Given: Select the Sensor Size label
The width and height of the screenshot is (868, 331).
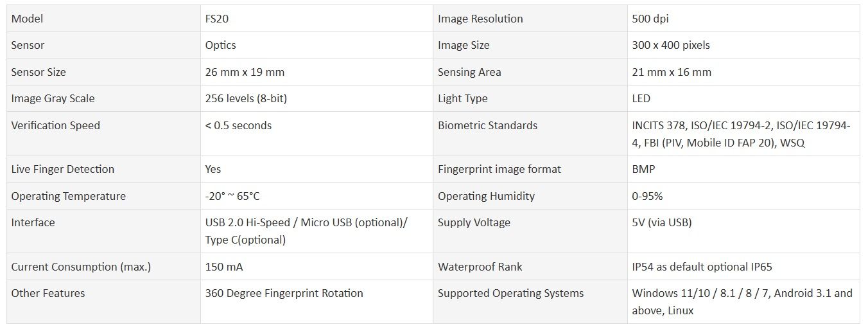Looking at the screenshot, I should click(39, 72).
